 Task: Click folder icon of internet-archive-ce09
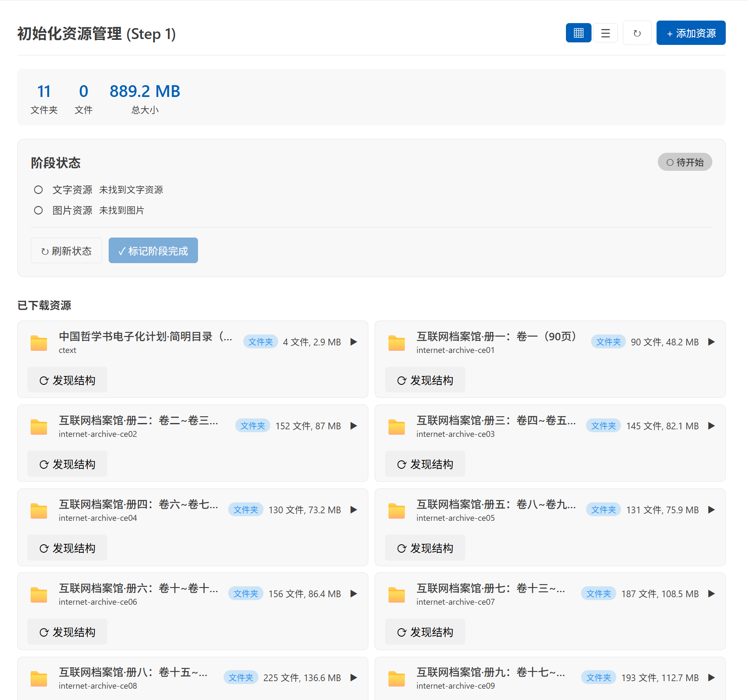396,678
